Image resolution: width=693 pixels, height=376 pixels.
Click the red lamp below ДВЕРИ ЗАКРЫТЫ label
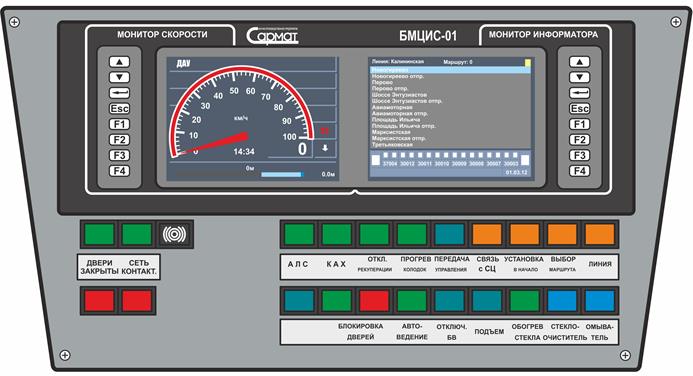click(x=99, y=301)
